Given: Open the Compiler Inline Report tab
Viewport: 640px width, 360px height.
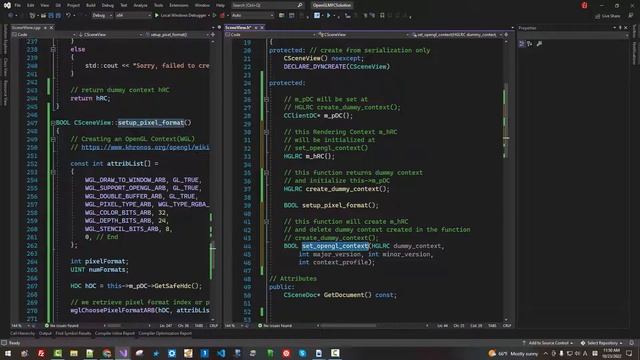Looking at the screenshot, I should [x=115, y=333].
